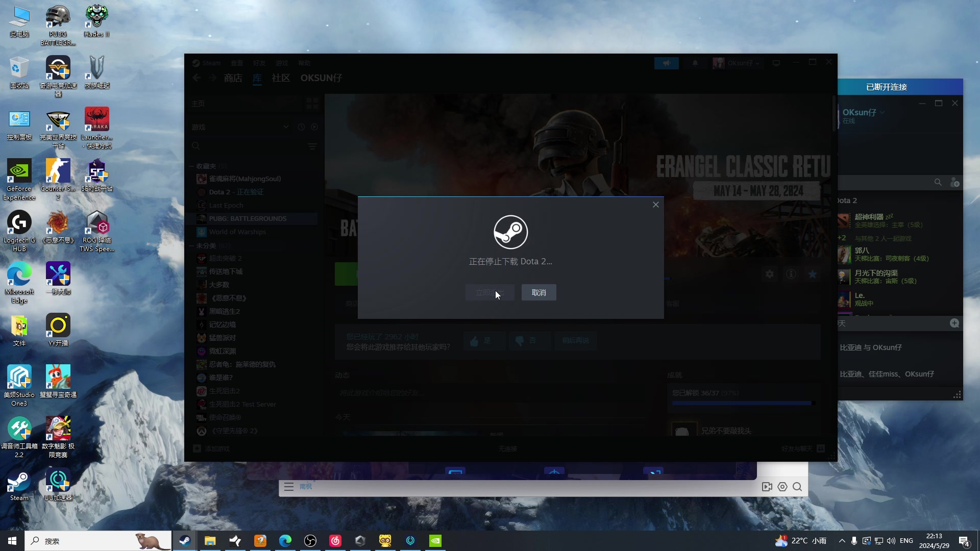Click the search icon in the 南枫 bar
Viewport: 980px width, 551px height.
coord(797,487)
